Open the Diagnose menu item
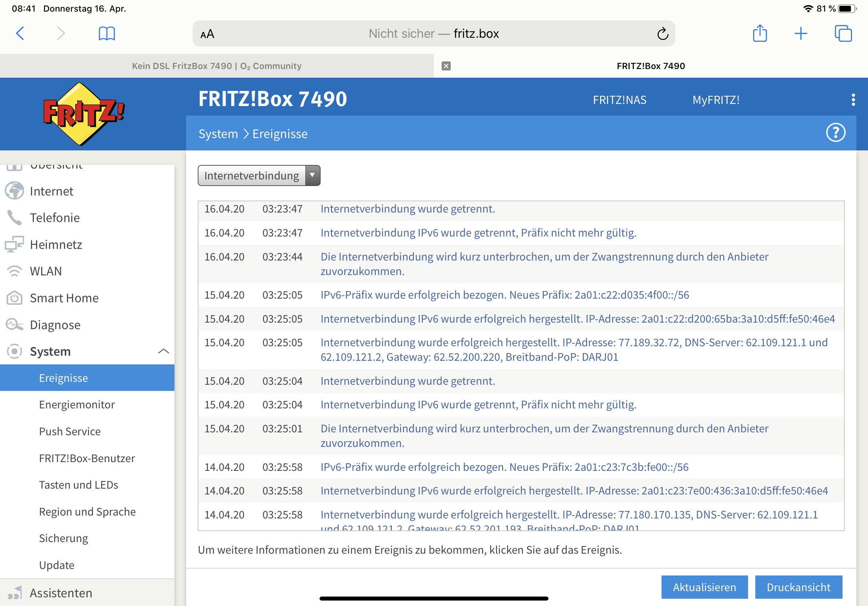The width and height of the screenshot is (868, 606). click(55, 325)
